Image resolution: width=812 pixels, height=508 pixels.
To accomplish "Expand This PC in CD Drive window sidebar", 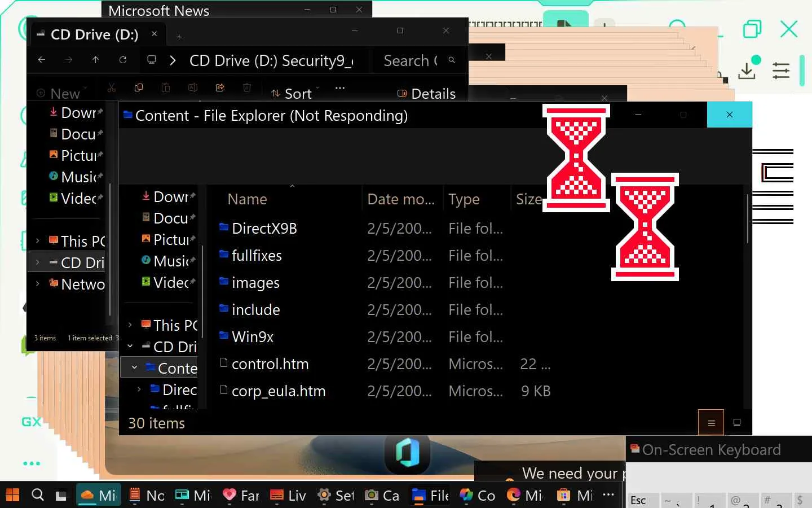I will coord(38,241).
